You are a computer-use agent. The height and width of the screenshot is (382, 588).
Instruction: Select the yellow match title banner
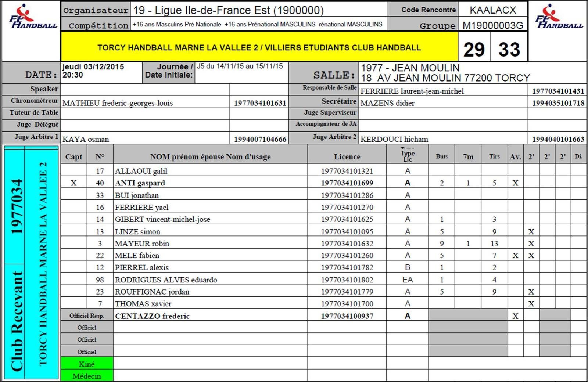click(259, 47)
